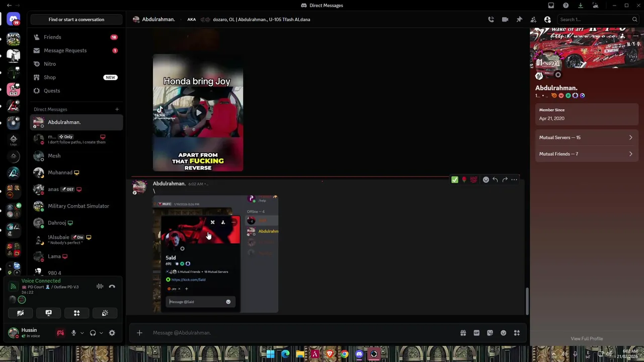
Task: Open more message options ellipsis
Action: [x=514, y=179]
